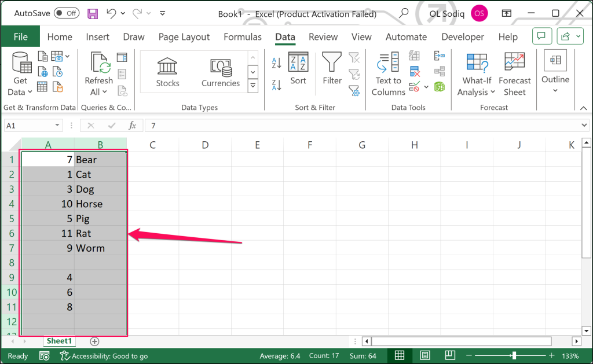The height and width of the screenshot is (364, 593).
Task: Click the From Table/Range icon
Action: (42, 87)
